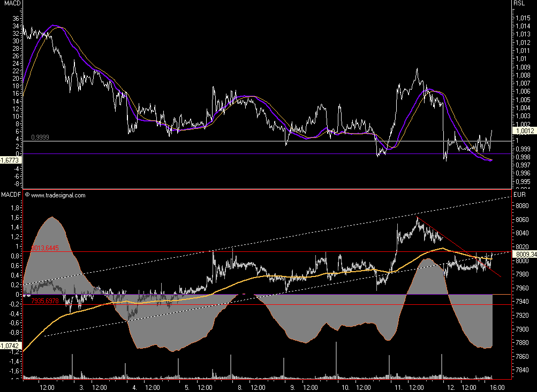Select the EUR price axis label
The height and width of the screenshot is (392, 537).
click(x=519, y=195)
